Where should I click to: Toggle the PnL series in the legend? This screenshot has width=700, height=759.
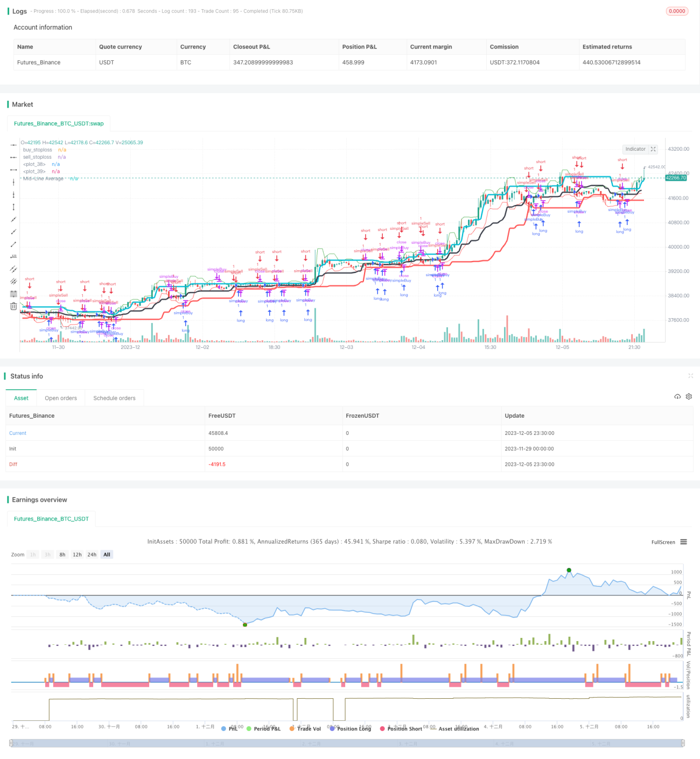click(230, 728)
